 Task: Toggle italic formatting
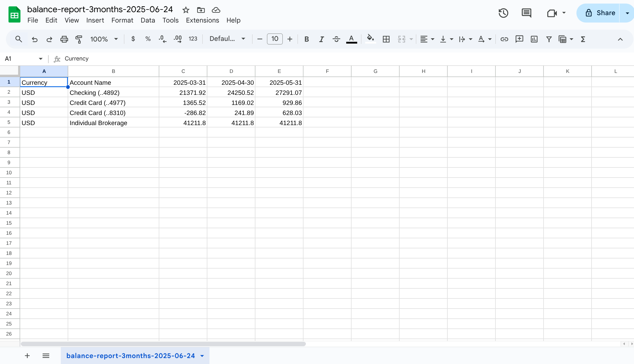321,39
